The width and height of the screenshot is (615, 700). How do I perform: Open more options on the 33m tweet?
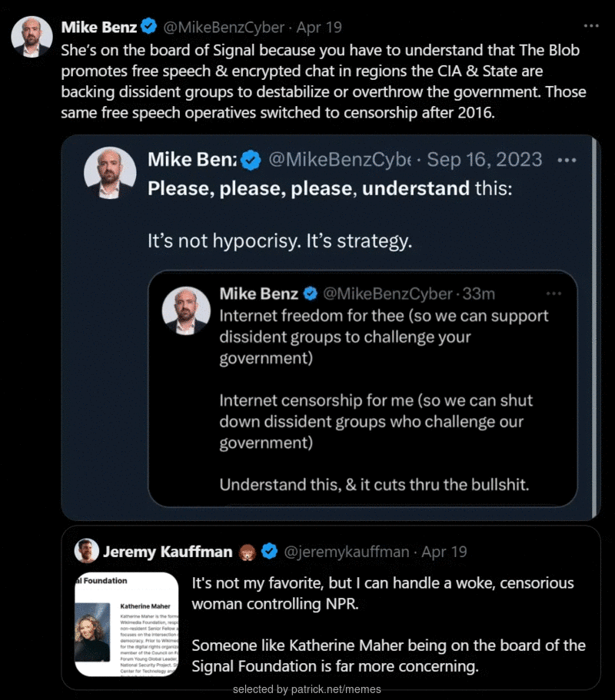click(x=553, y=294)
